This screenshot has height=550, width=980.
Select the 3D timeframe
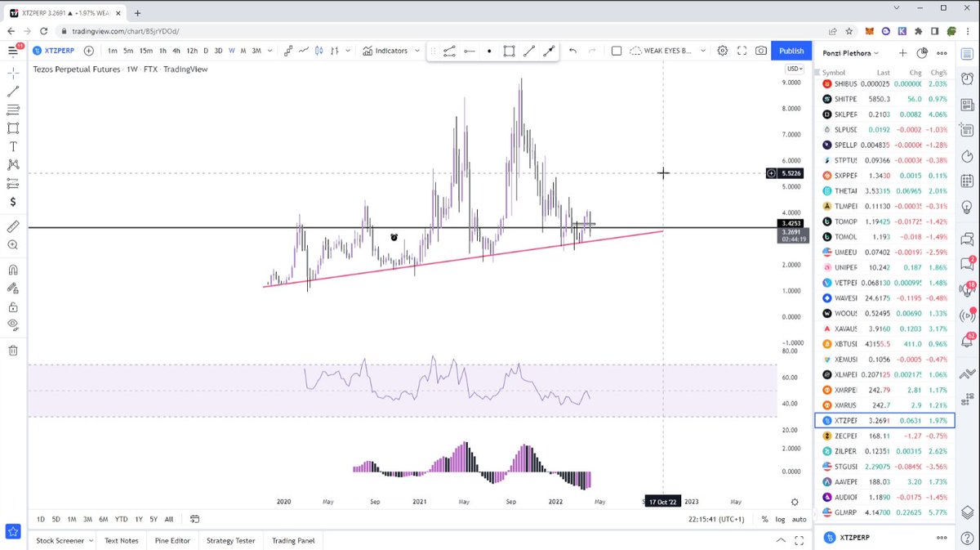tap(218, 51)
